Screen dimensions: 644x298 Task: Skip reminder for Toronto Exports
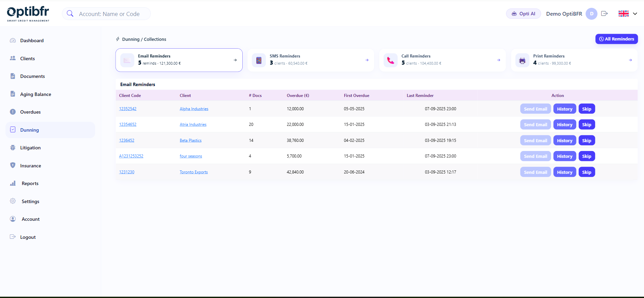pyautogui.click(x=587, y=172)
